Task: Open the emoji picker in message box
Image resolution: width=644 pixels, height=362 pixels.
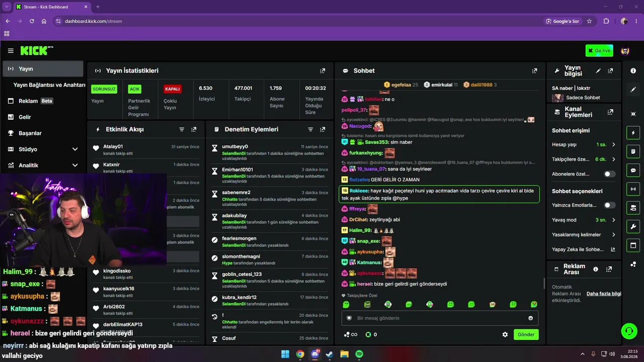Action: [x=530, y=318]
